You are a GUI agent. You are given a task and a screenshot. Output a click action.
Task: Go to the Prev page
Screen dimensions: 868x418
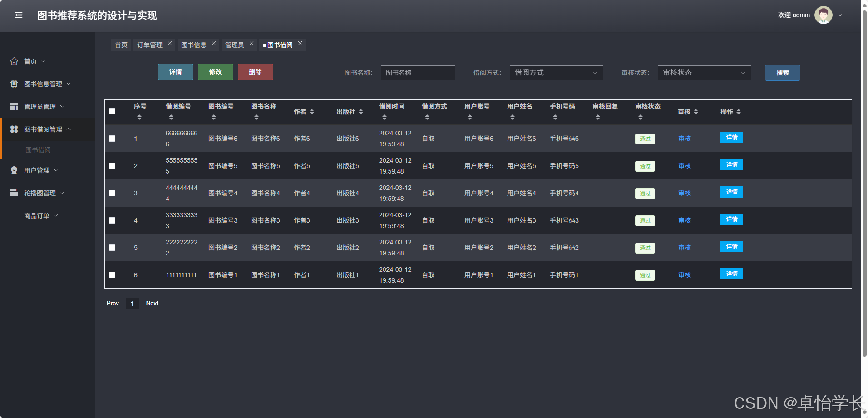(x=113, y=303)
